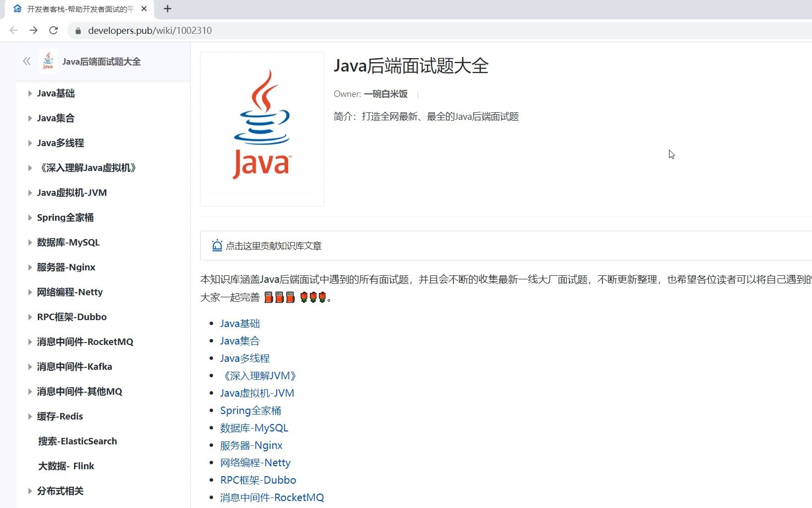Expand the 消息中间件-RocketMQ node arrow
Image resolution: width=812 pixels, height=508 pixels.
30,342
